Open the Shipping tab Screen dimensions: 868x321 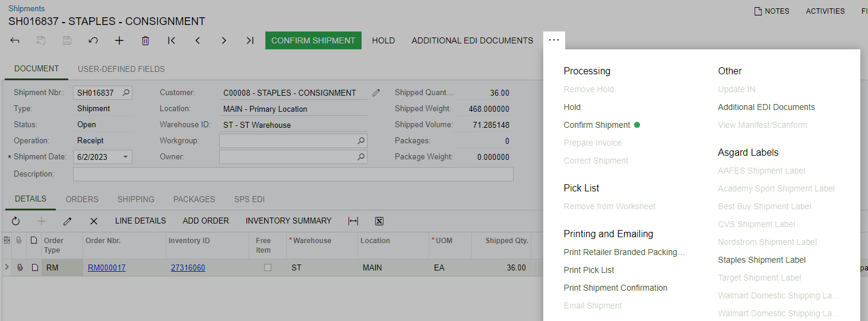136,199
